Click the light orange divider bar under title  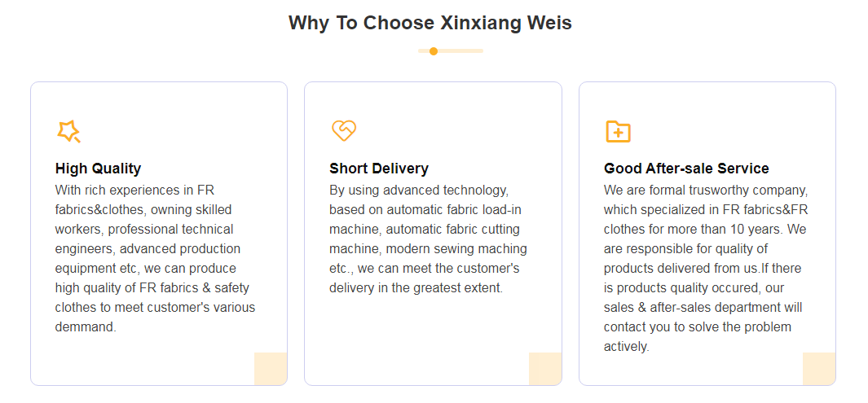(x=461, y=51)
